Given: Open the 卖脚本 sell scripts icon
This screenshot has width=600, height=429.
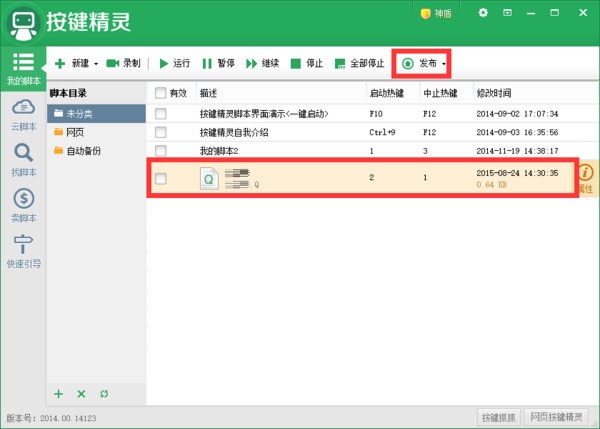Looking at the screenshot, I should [x=22, y=204].
